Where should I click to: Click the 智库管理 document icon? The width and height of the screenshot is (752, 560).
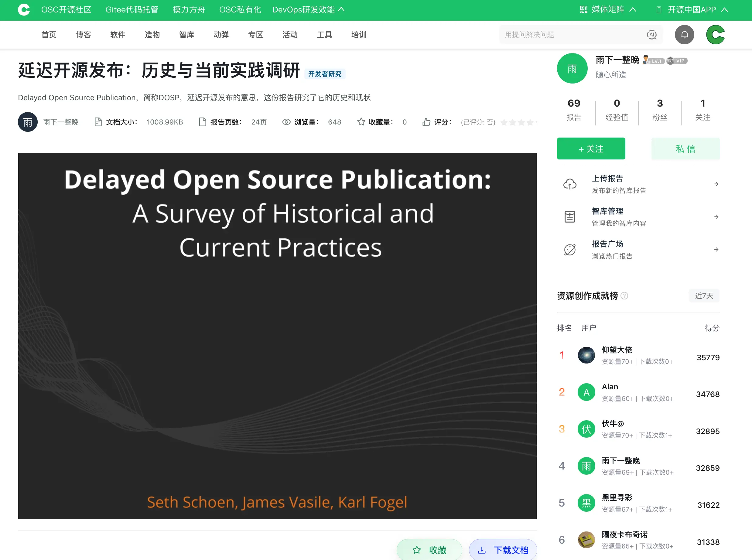569,217
